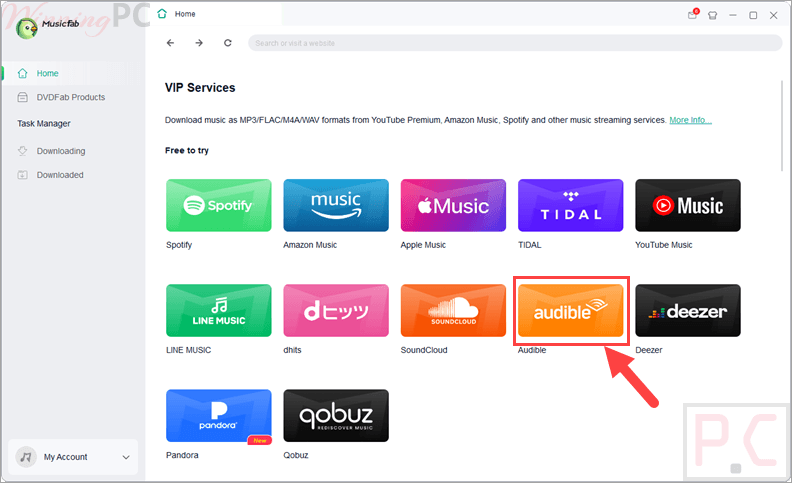Click the Spotify label under tile
The width and height of the screenshot is (792, 483).
pos(179,245)
